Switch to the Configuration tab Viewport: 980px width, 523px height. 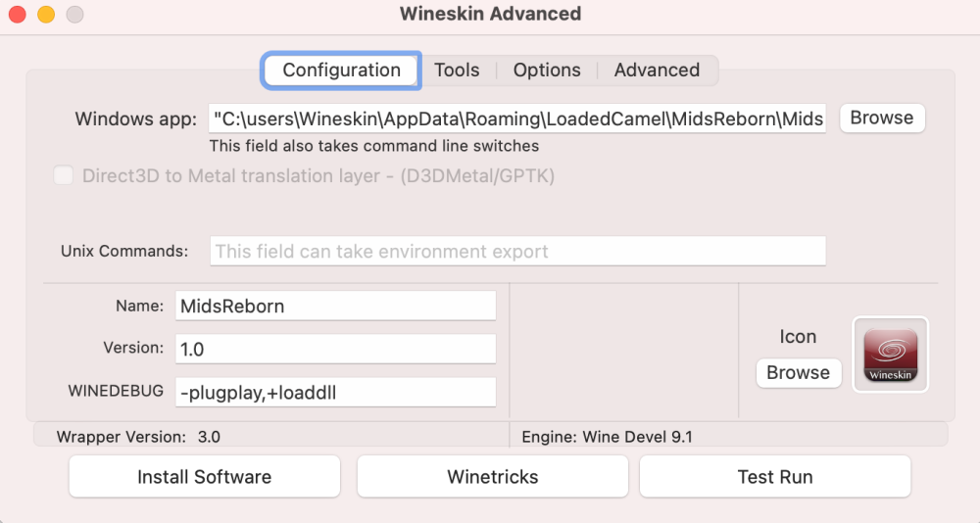click(341, 71)
